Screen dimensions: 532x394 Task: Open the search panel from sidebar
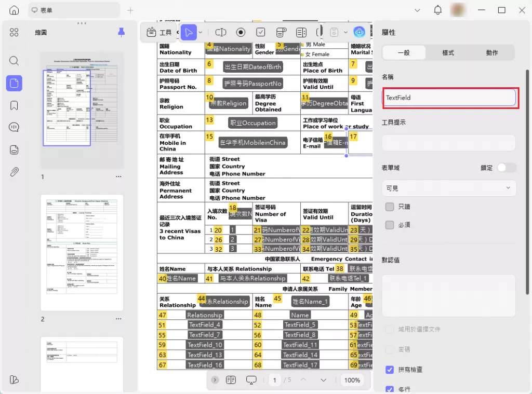pos(14,61)
